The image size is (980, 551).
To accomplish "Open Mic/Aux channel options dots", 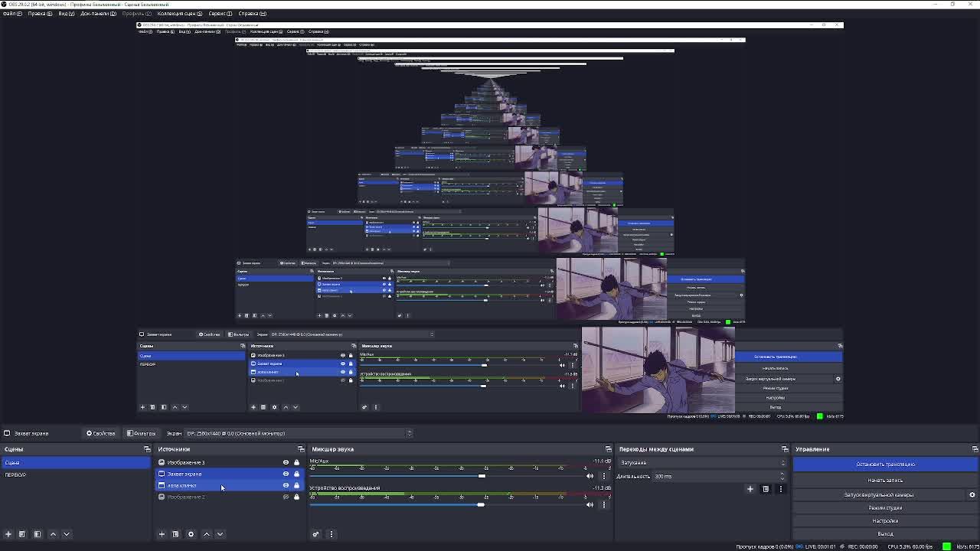I will [604, 476].
